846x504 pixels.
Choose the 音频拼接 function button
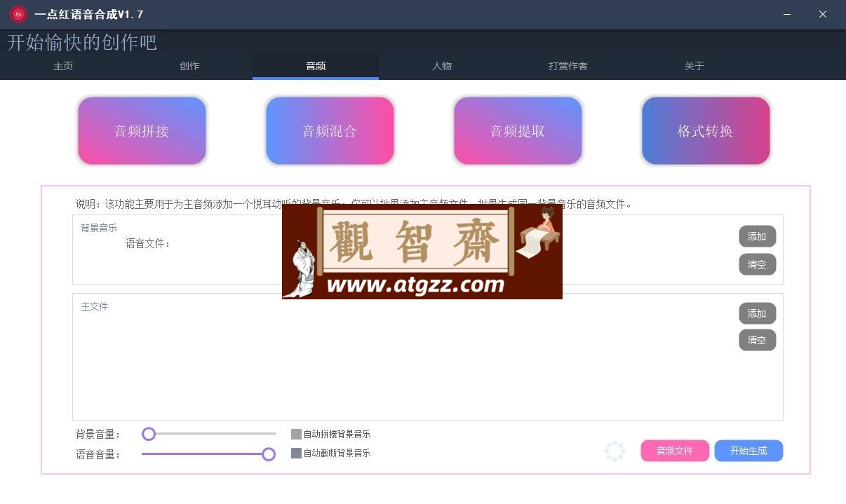(x=142, y=131)
